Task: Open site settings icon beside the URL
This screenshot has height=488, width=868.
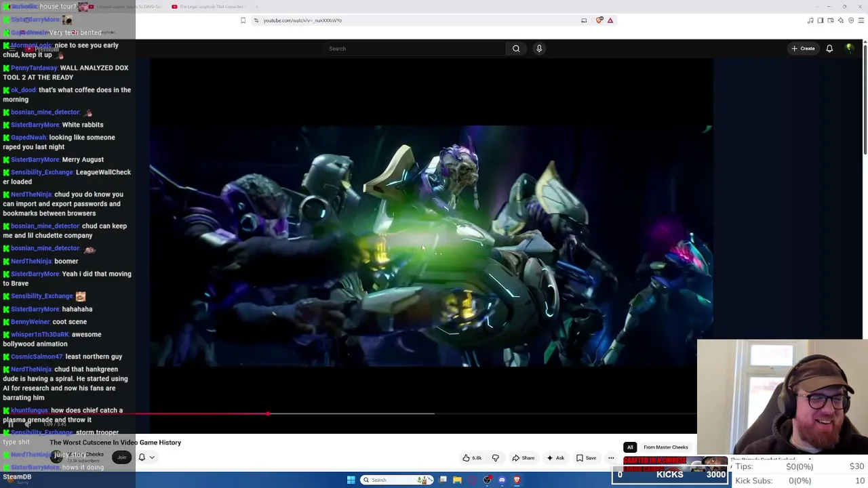Action: tap(256, 20)
